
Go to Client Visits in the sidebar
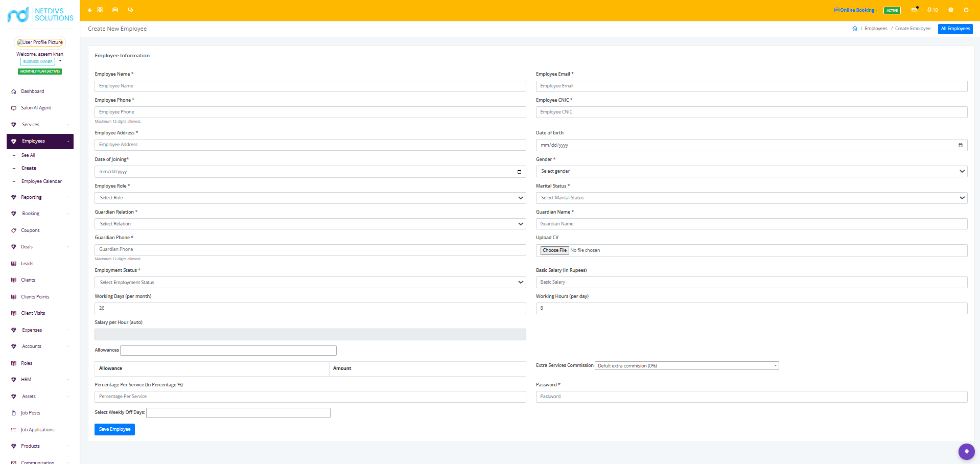tap(33, 313)
